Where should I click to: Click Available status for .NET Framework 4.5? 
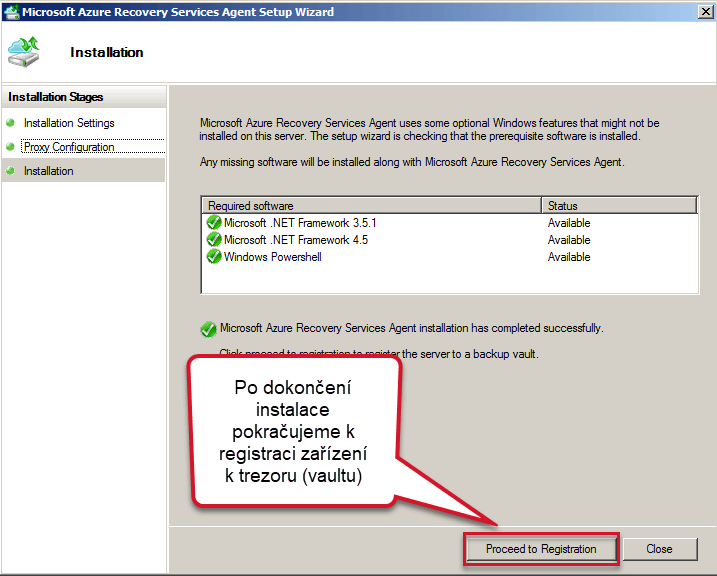tap(569, 240)
